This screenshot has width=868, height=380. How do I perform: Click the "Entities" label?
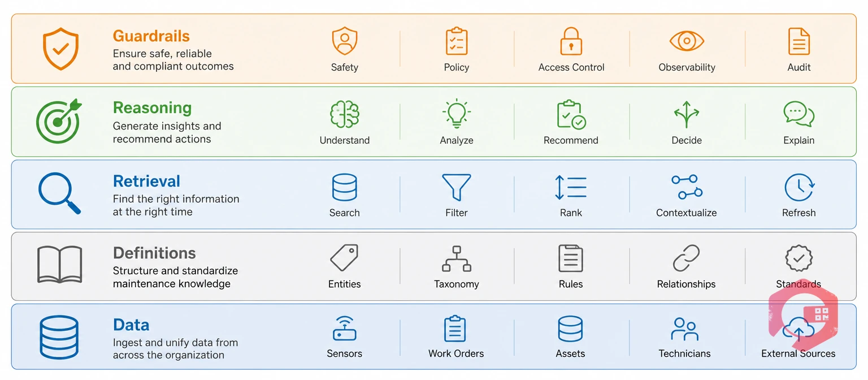[345, 284]
